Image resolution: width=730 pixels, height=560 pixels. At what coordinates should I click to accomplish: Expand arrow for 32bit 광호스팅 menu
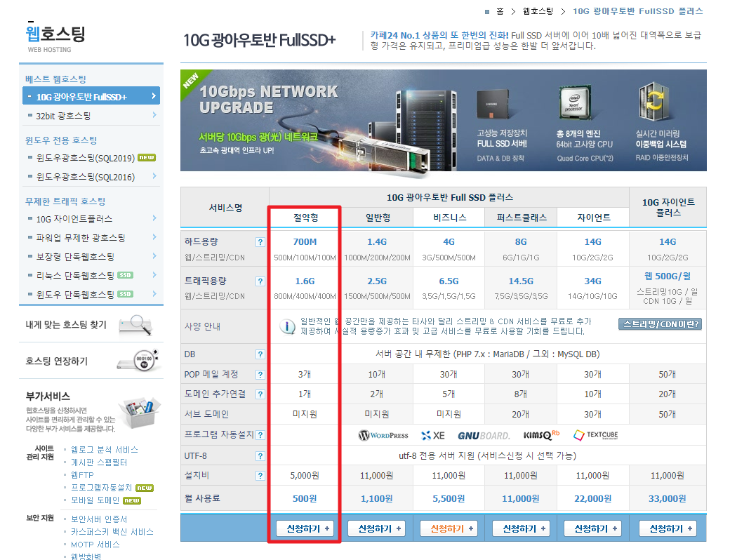click(154, 114)
